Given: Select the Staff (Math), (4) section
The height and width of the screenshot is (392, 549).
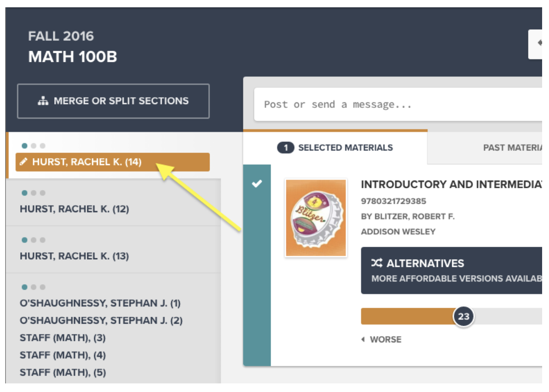Looking at the screenshot, I should pos(63,355).
